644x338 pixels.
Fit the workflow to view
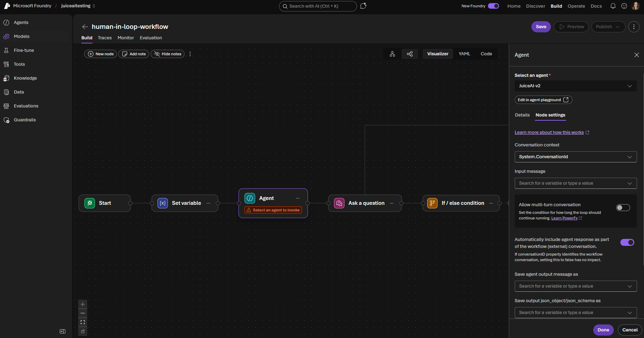(83, 322)
